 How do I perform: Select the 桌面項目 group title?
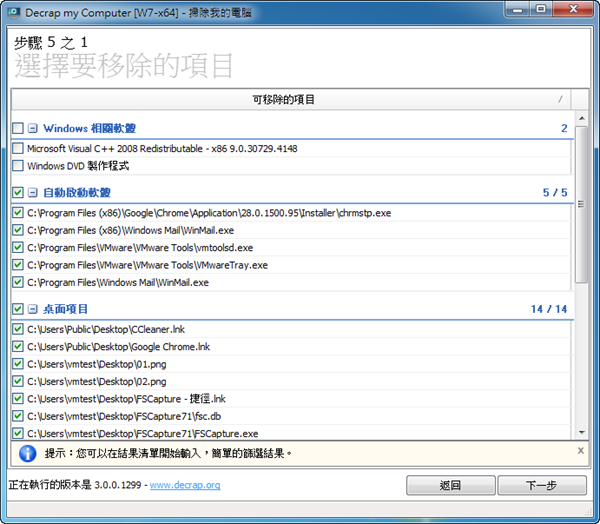click(x=65, y=309)
